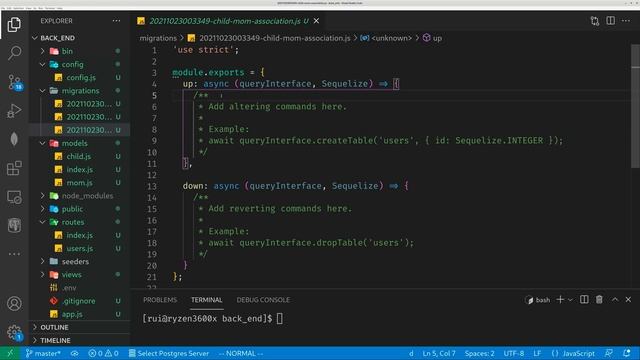Viewport: 640px width, 360px height.
Task: Open the notifications bell
Action: [x=627, y=353]
